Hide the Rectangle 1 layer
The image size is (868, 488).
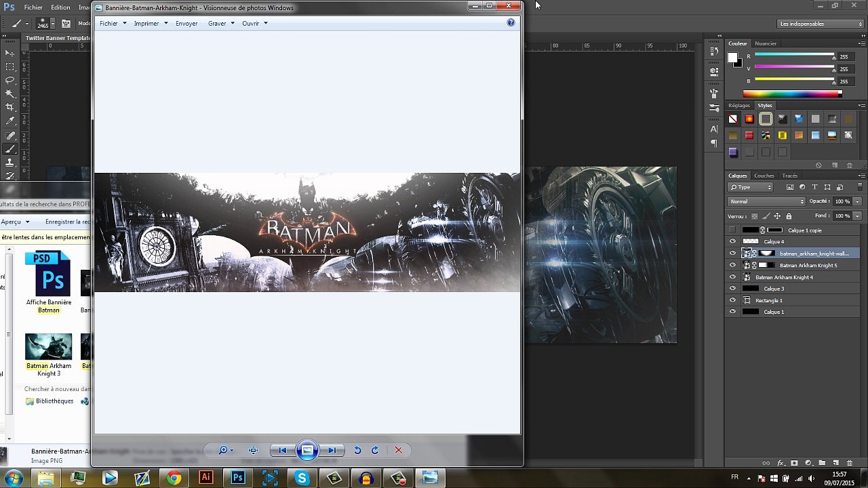pyautogui.click(x=732, y=300)
